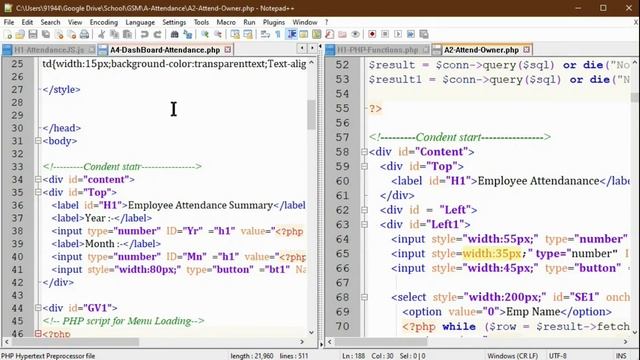Show the Document Map panel icon
This screenshot has width=640, height=360.
[x=317, y=35]
